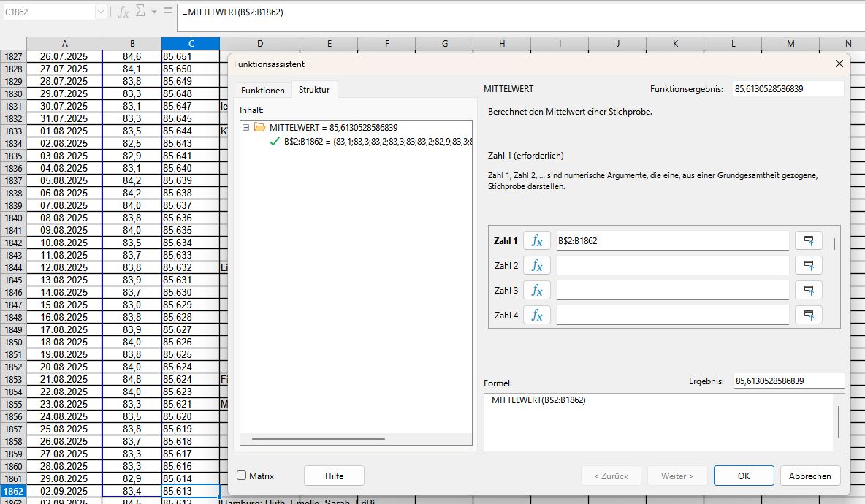Shrink dialog using Zahl 1 range picker
865x504 pixels.
pyautogui.click(x=808, y=240)
